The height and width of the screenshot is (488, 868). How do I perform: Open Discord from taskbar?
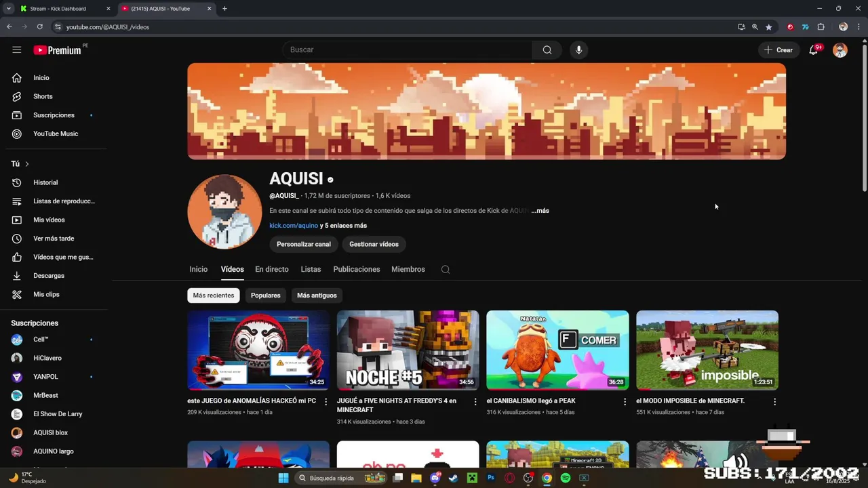tap(435, 478)
